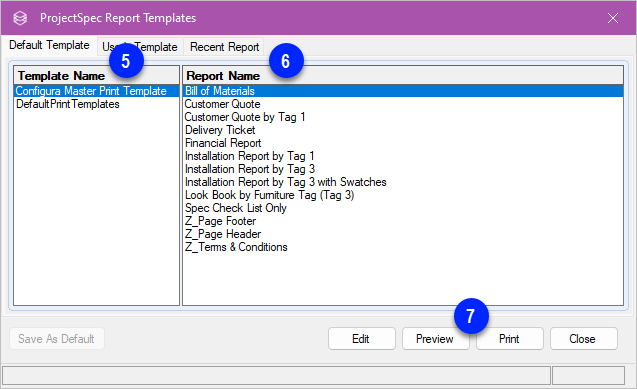
Task: Select Installation Report by Tag 3
Action: coord(403,169)
